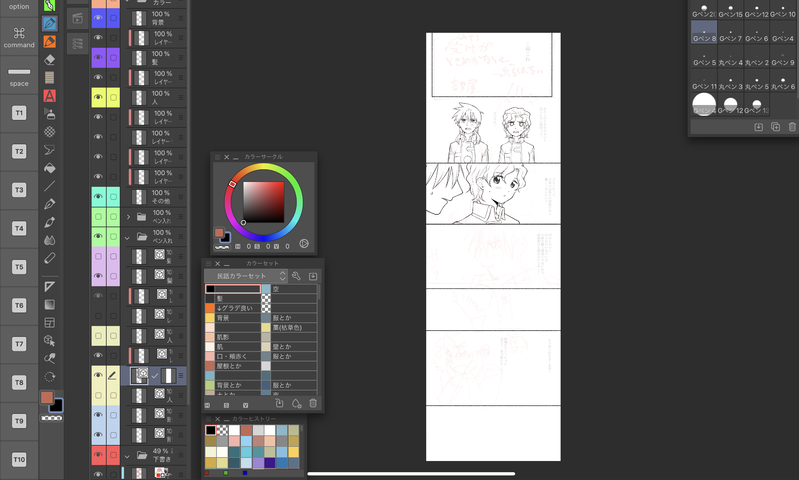This screenshot has height=480, width=799.
Task: Tap the T8 shortcut key
Action: (x=19, y=382)
